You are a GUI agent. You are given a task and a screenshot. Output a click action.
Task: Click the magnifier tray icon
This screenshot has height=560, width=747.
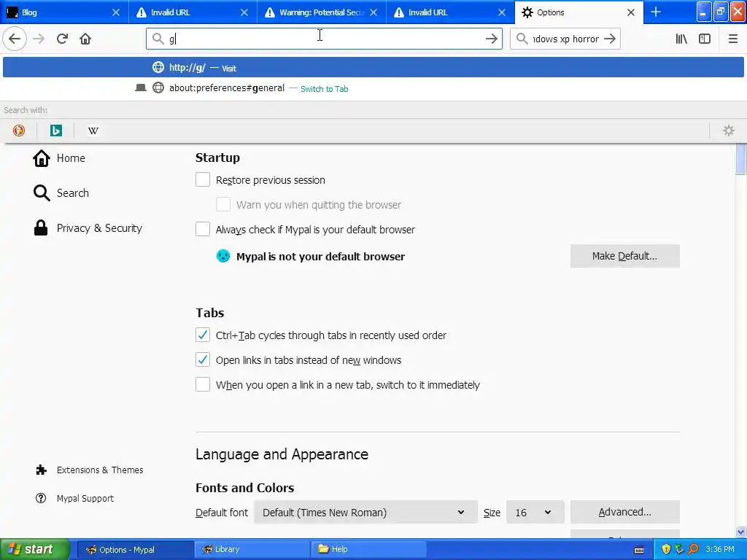pos(693,549)
